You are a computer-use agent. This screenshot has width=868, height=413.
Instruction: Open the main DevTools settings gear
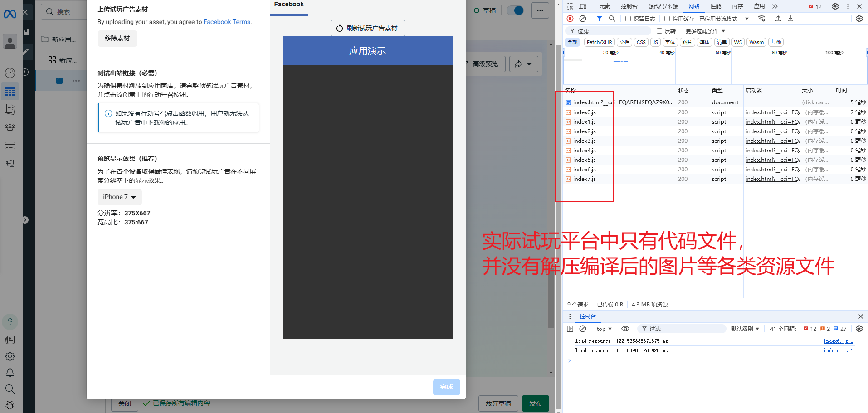(835, 6)
